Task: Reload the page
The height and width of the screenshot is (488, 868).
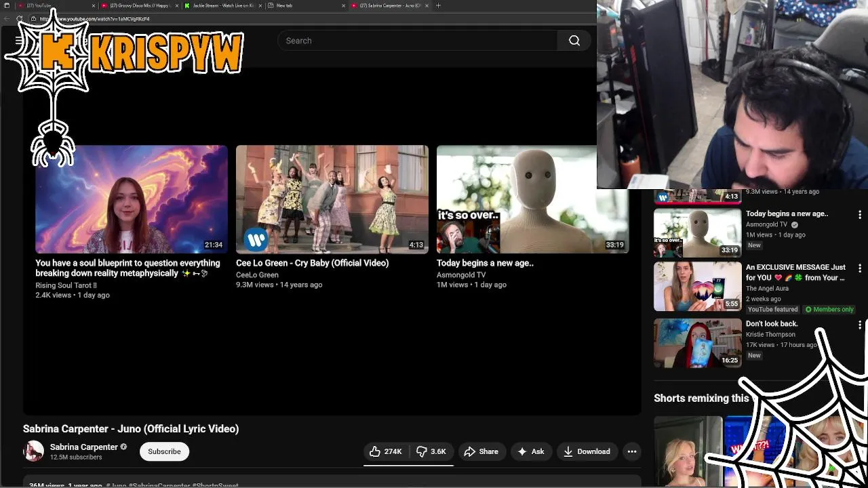Action: (x=19, y=19)
